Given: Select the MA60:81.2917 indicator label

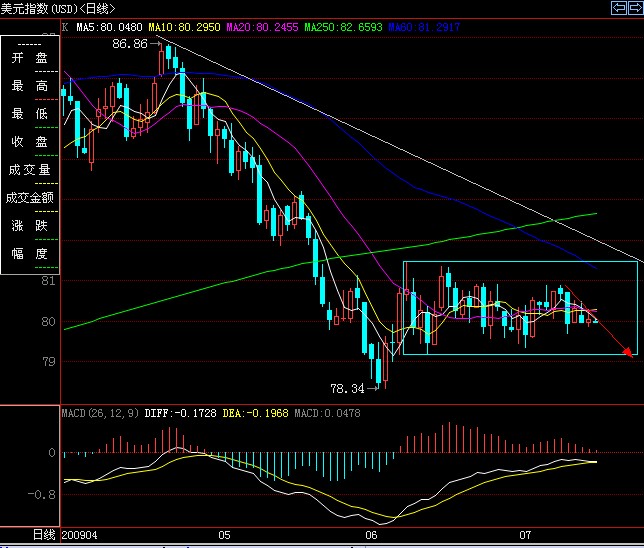Looking at the screenshot, I should tap(424, 28).
